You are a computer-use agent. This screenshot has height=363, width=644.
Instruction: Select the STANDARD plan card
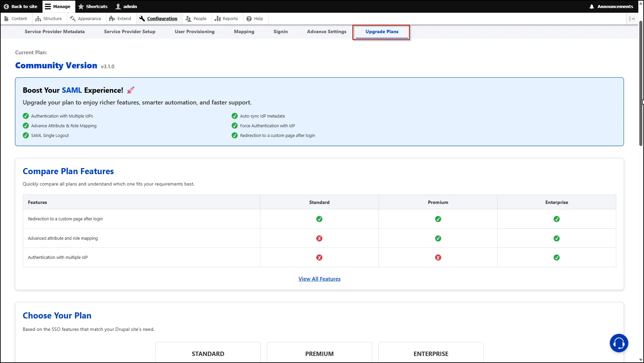[208, 353]
